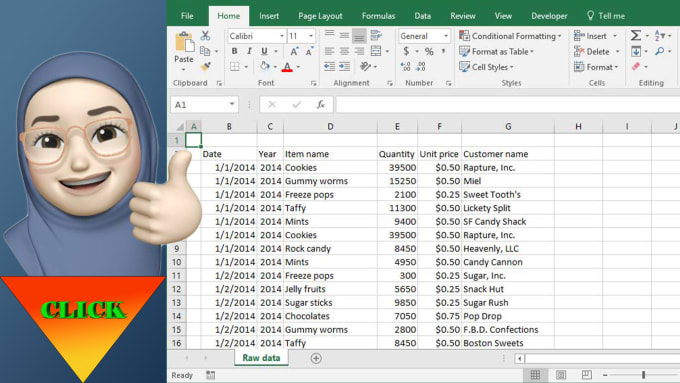Open the Calibri font name dropdown
This screenshot has width=680, height=383.
[282, 36]
